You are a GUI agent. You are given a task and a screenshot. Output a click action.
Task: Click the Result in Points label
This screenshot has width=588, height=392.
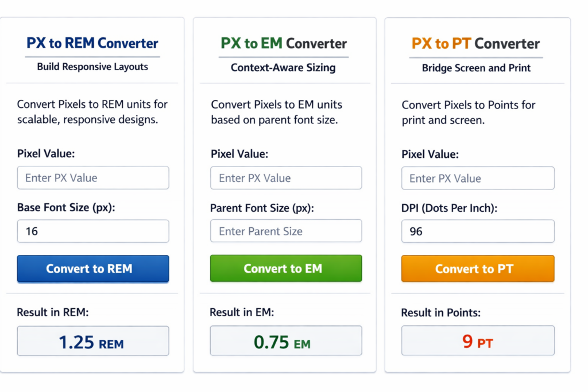point(441,313)
